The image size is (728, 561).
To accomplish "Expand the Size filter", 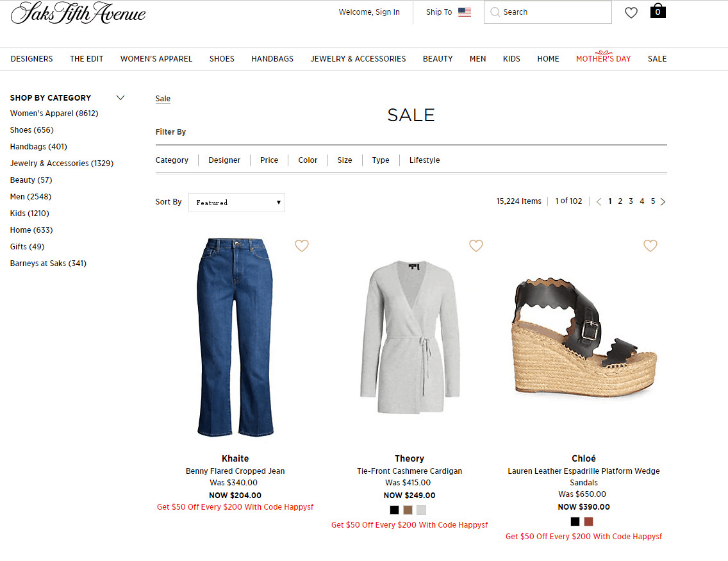I will [345, 160].
